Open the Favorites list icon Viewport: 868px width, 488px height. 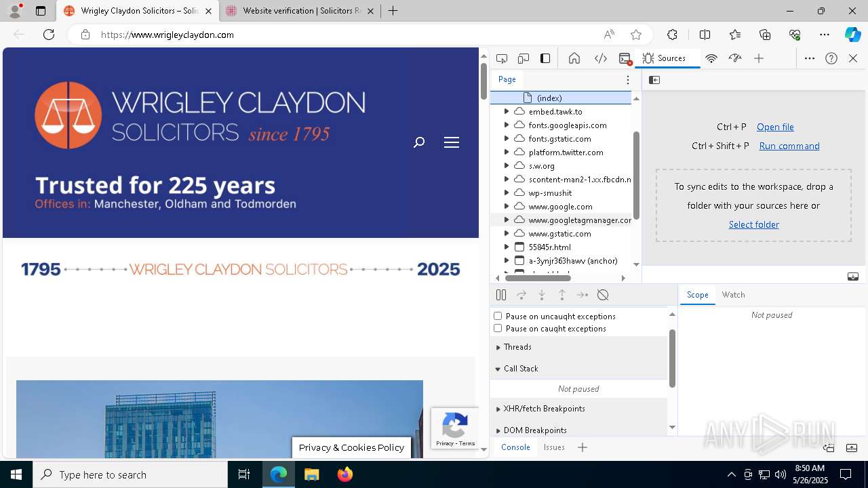735,35
